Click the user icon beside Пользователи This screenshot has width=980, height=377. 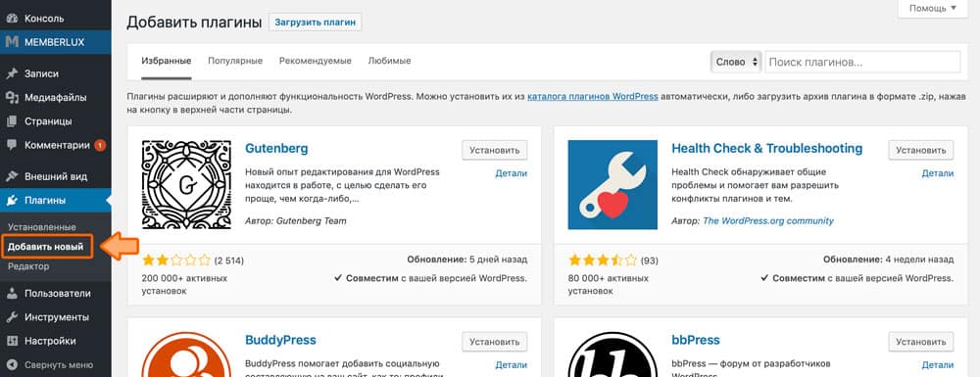coord(11,294)
